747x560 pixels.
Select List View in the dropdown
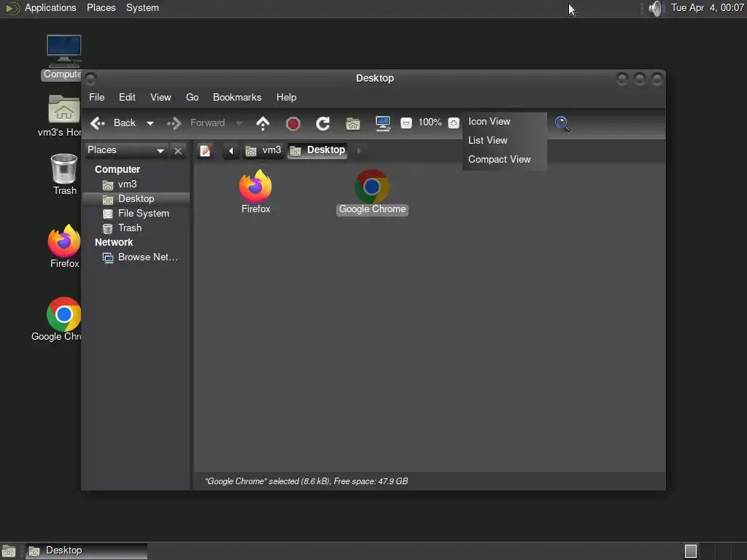point(505,141)
